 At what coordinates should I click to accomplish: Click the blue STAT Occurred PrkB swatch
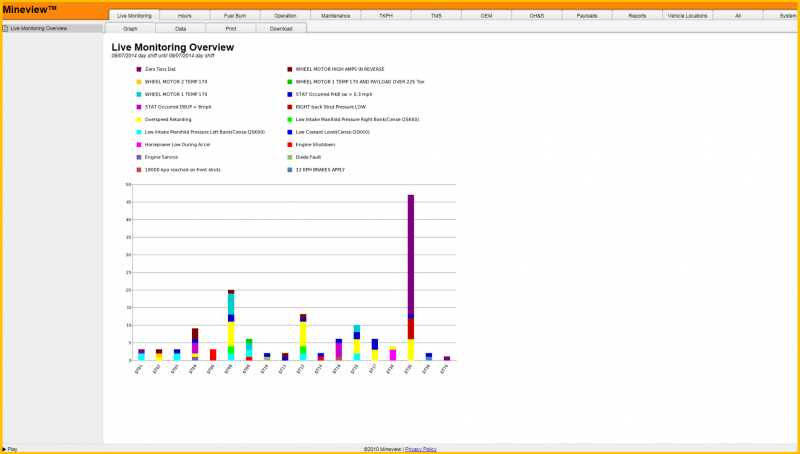click(290, 94)
